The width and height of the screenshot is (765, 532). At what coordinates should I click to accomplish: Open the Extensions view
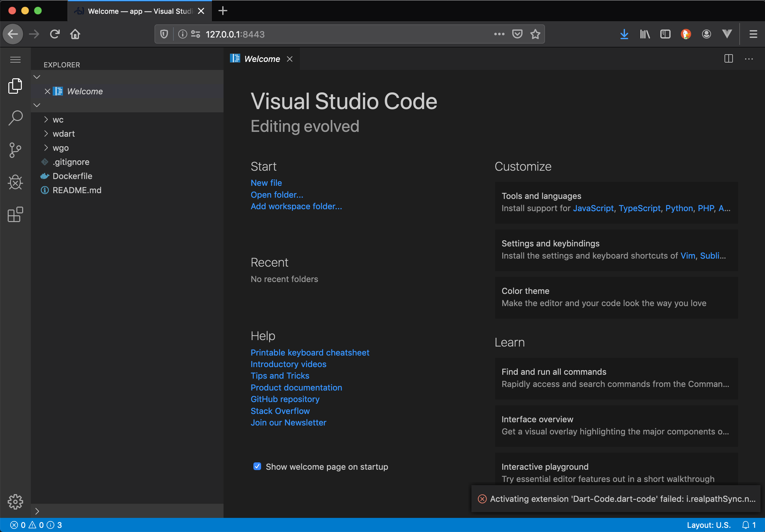tap(15, 214)
